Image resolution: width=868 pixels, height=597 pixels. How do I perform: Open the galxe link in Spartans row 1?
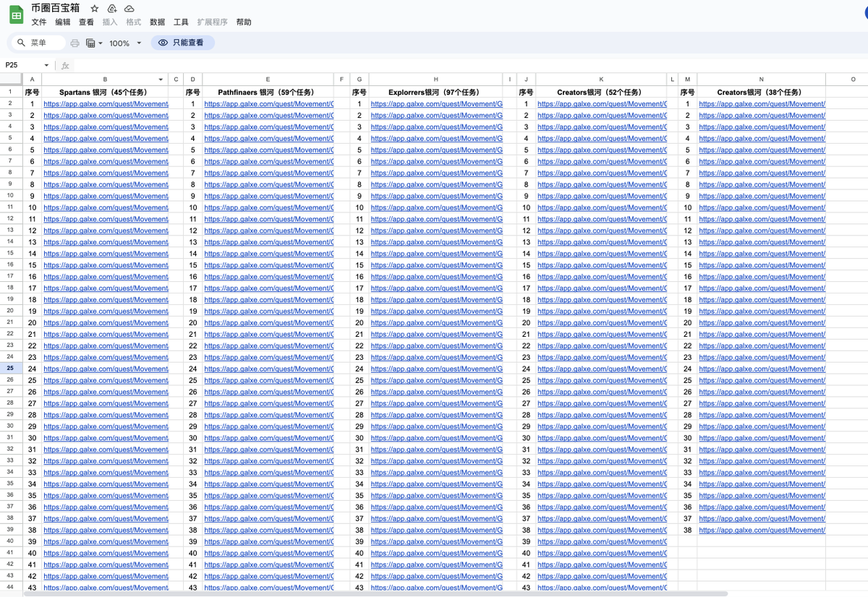click(106, 104)
